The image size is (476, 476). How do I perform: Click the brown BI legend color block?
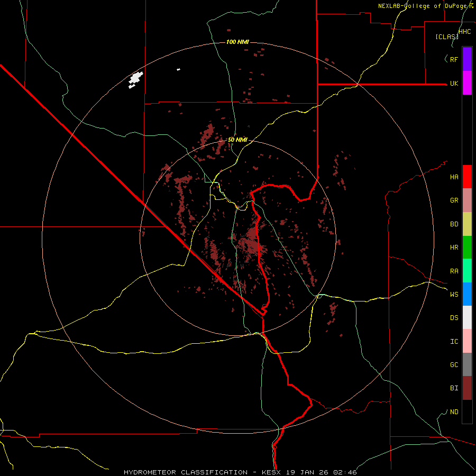coord(467,388)
